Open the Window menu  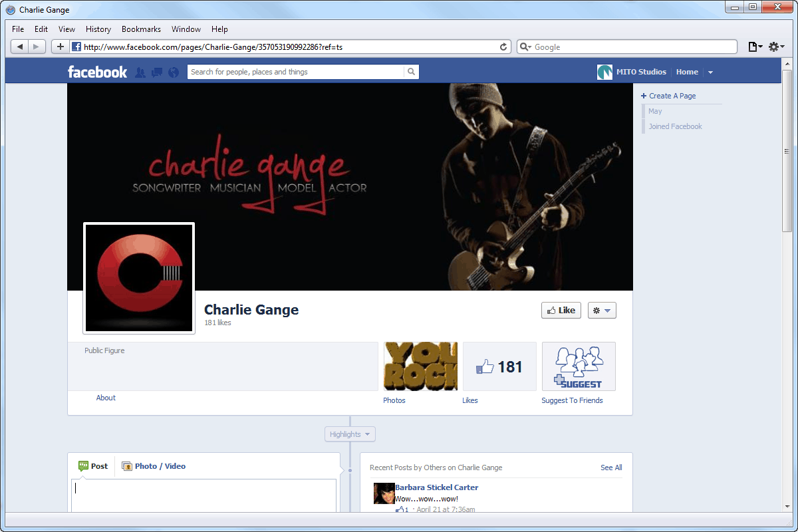coord(186,29)
